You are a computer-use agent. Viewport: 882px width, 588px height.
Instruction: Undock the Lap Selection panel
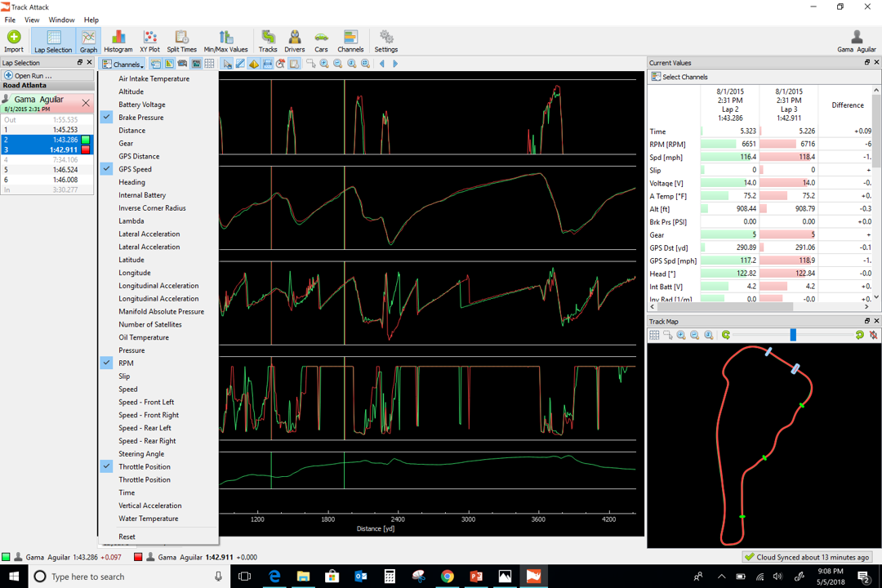pyautogui.click(x=79, y=62)
